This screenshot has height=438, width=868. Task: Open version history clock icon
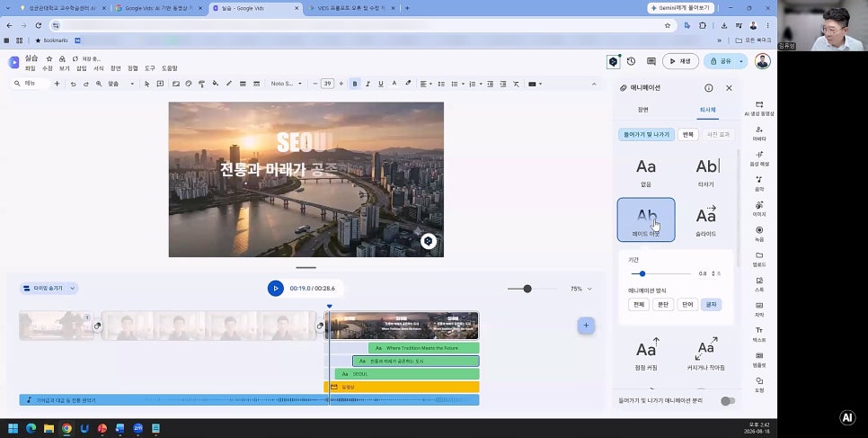coord(631,61)
